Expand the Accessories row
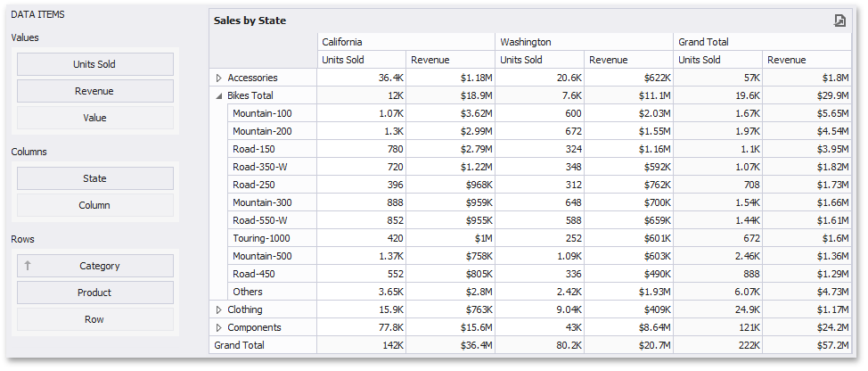This screenshot has height=371, width=868. (219, 78)
